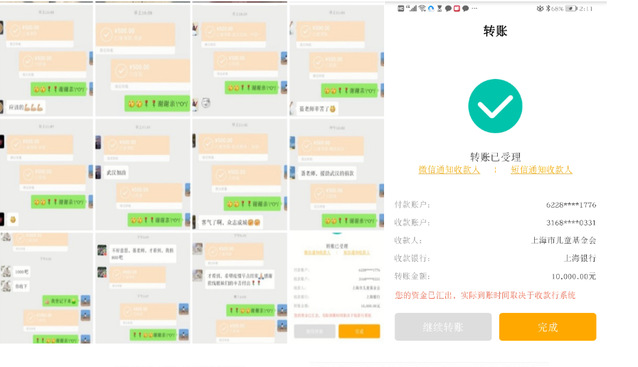Tap the 收款银行 上海银行 value
Image resolution: width=638 pixels, height=367 pixels.
click(579, 258)
